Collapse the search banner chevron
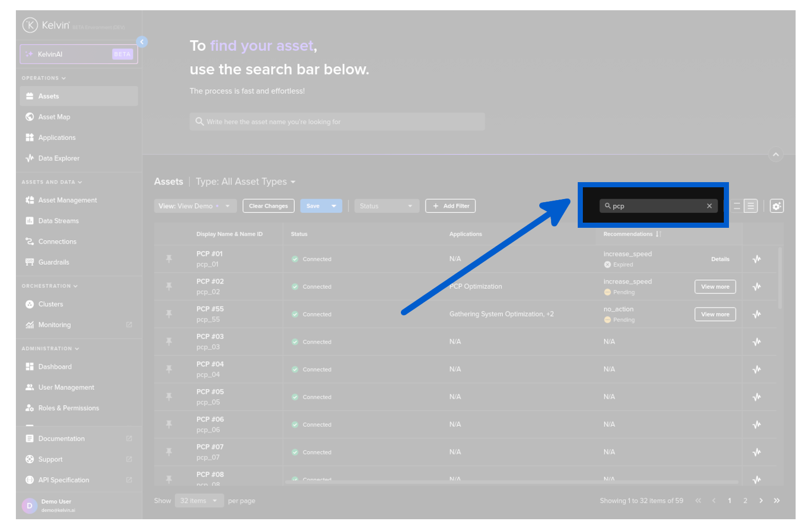Image resolution: width=812 pixels, height=530 pixels. [x=776, y=154]
